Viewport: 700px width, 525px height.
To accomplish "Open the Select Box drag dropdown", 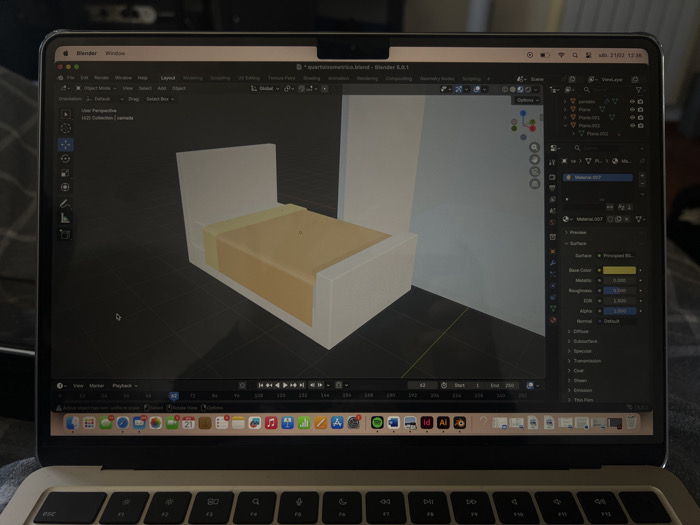I will 160,99.
